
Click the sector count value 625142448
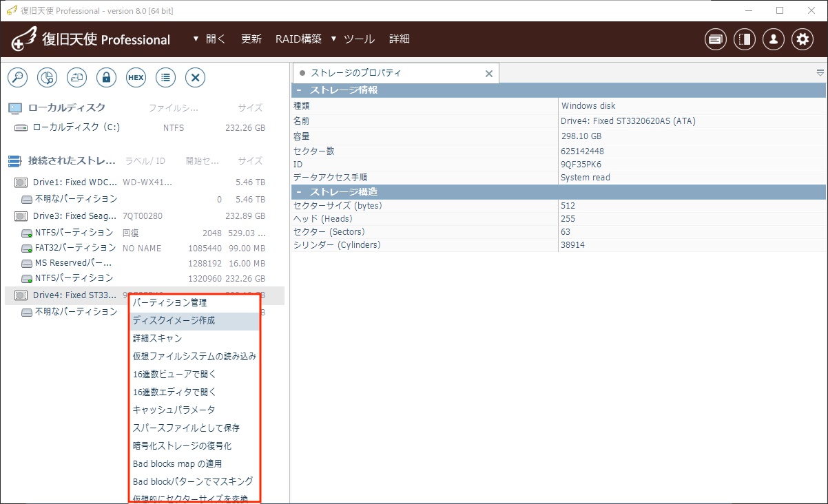click(583, 151)
